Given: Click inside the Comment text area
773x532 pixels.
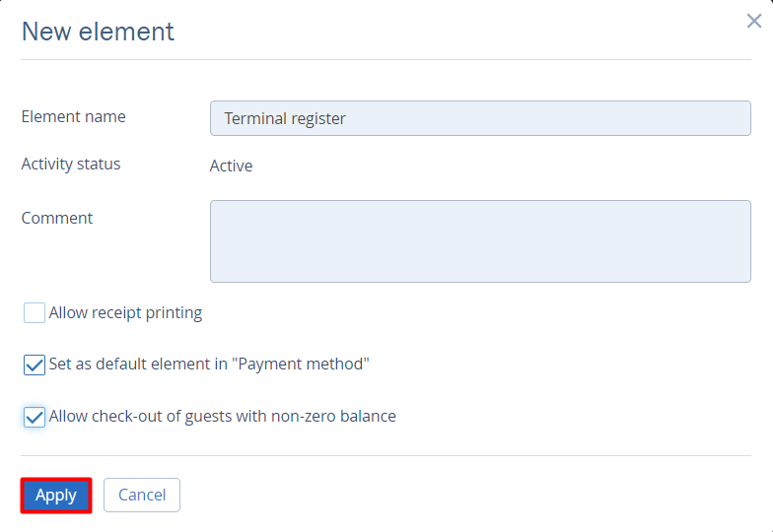Looking at the screenshot, I should pos(480,241).
